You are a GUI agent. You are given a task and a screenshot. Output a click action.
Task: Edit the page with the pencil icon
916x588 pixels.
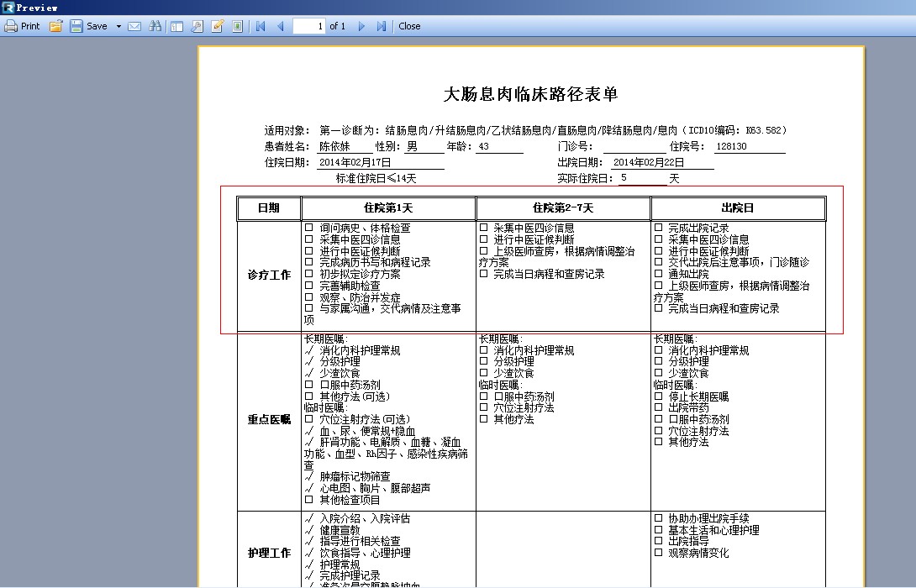point(218,26)
